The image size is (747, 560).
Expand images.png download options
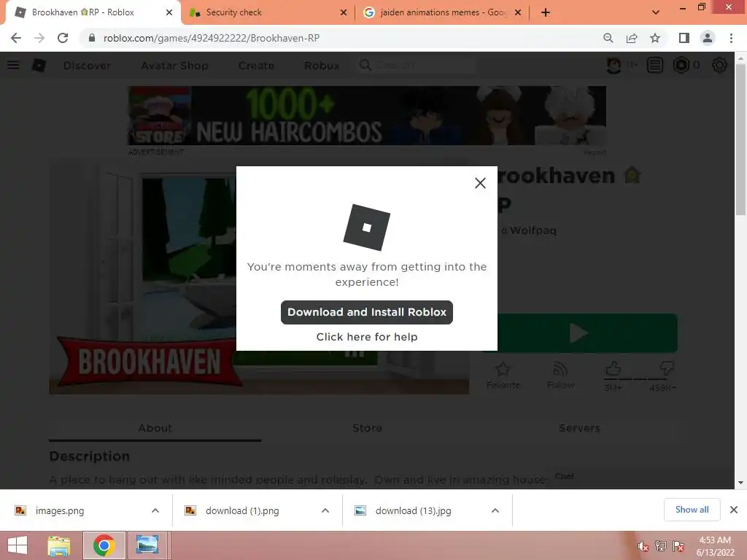(x=155, y=510)
